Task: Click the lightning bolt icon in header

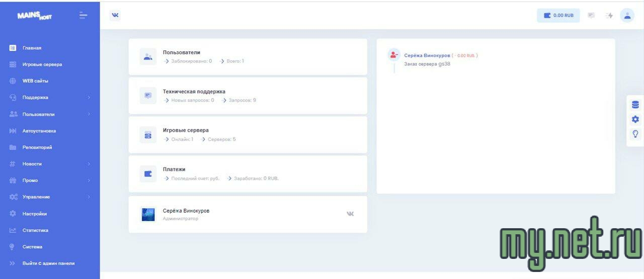Action: coord(610,16)
